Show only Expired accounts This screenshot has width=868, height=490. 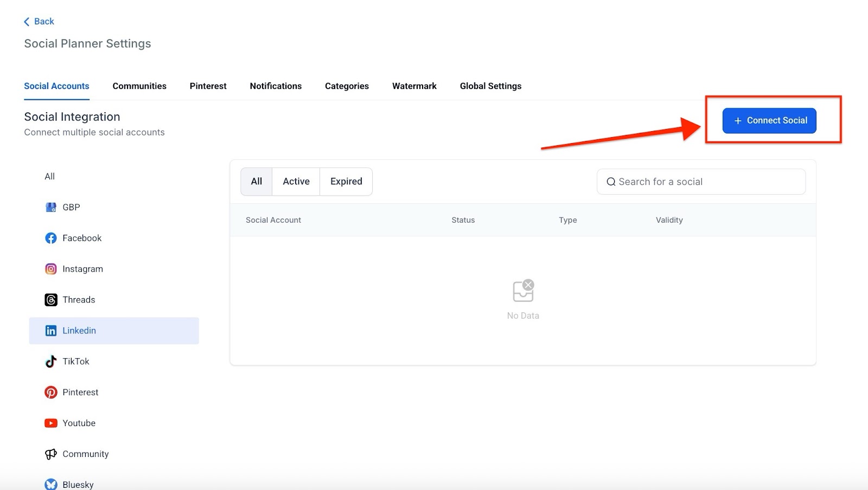pos(346,182)
